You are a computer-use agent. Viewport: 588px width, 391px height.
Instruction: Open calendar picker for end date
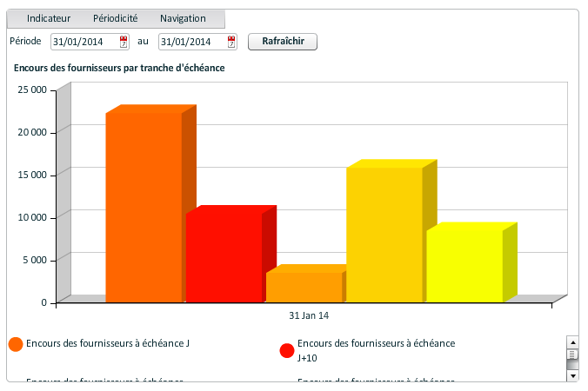(231, 42)
